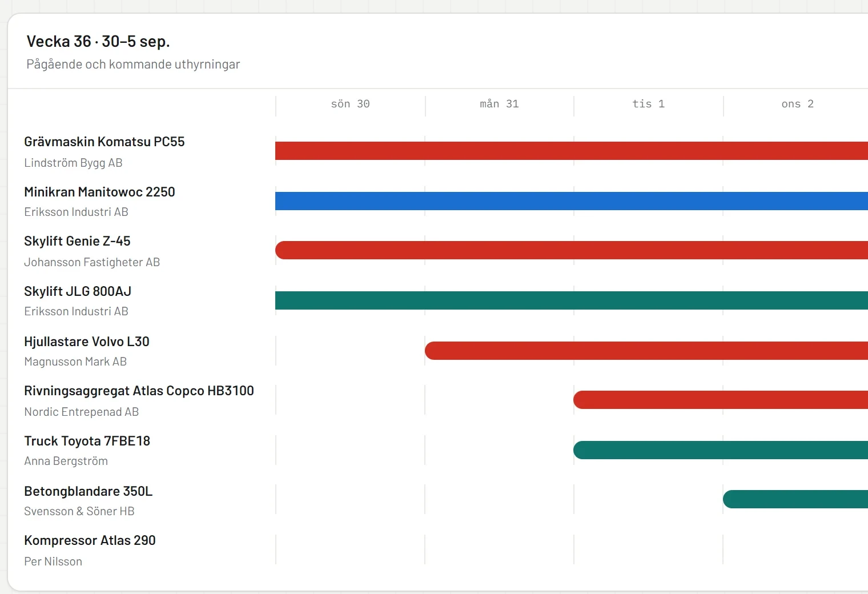Open the 'Skylift JLG 800AJ' row title

tap(78, 291)
